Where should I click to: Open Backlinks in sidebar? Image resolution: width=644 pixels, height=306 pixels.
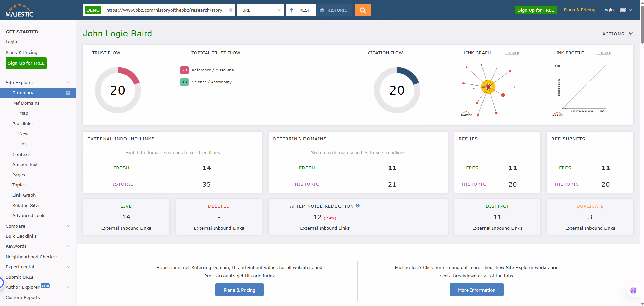[23, 124]
